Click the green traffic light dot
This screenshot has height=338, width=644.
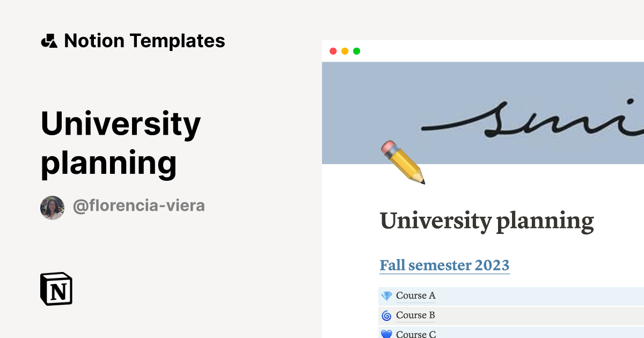[x=356, y=51]
